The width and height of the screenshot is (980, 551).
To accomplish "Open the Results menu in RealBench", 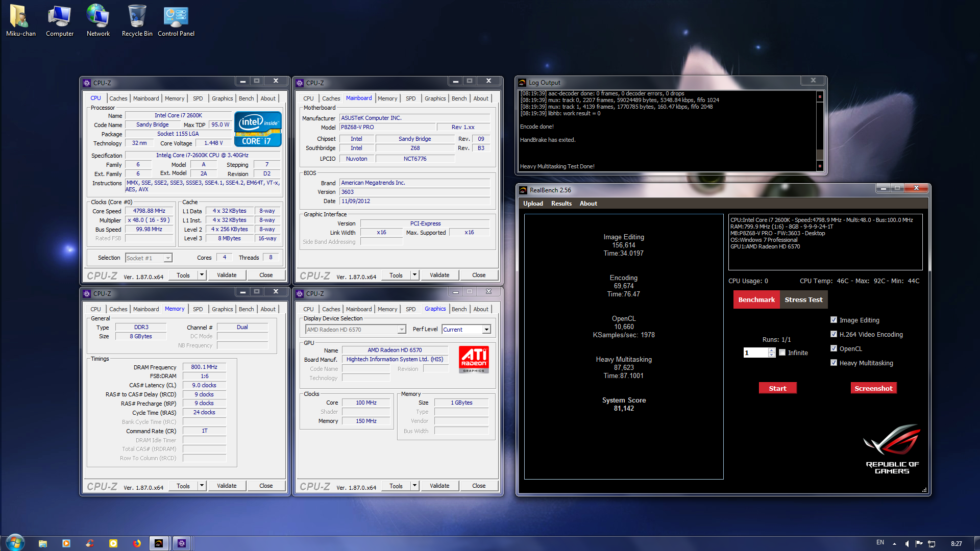I will 561,204.
